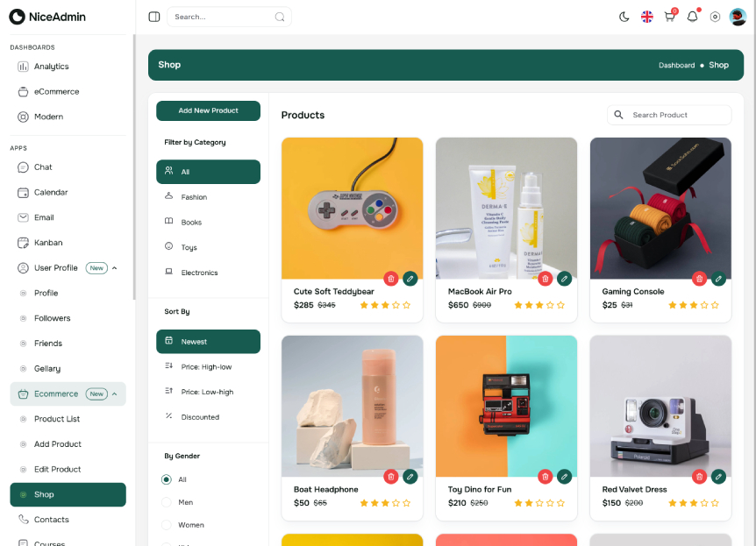Click the UK flag language icon
Screen dimensions: 756x546
tap(646, 16)
